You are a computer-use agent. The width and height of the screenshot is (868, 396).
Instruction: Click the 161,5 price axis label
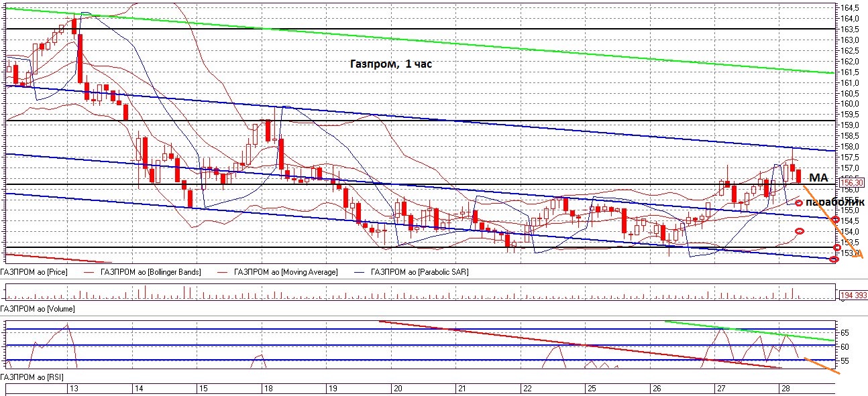(x=851, y=72)
